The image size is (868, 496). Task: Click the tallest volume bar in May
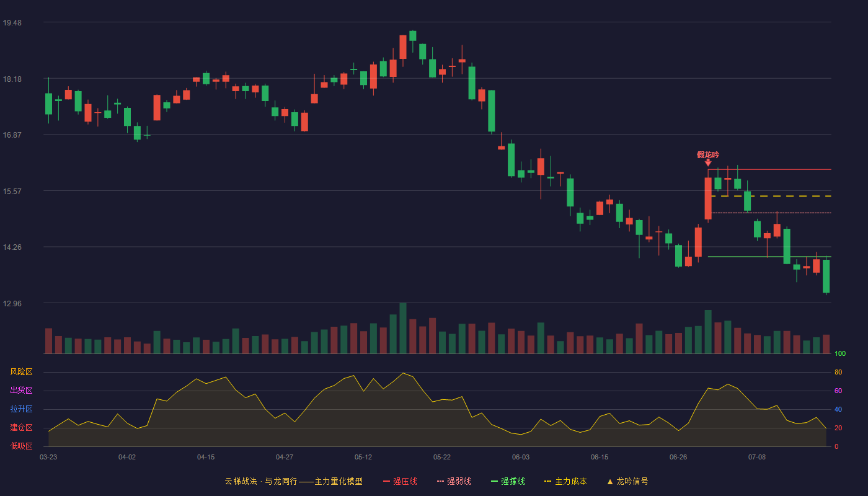(403, 328)
